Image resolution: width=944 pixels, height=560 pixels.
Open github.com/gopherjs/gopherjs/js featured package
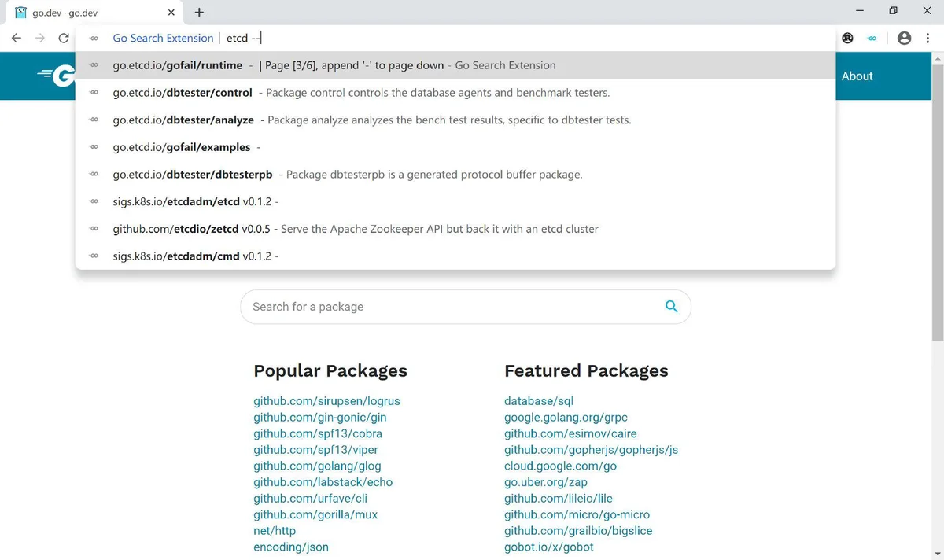point(591,450)
